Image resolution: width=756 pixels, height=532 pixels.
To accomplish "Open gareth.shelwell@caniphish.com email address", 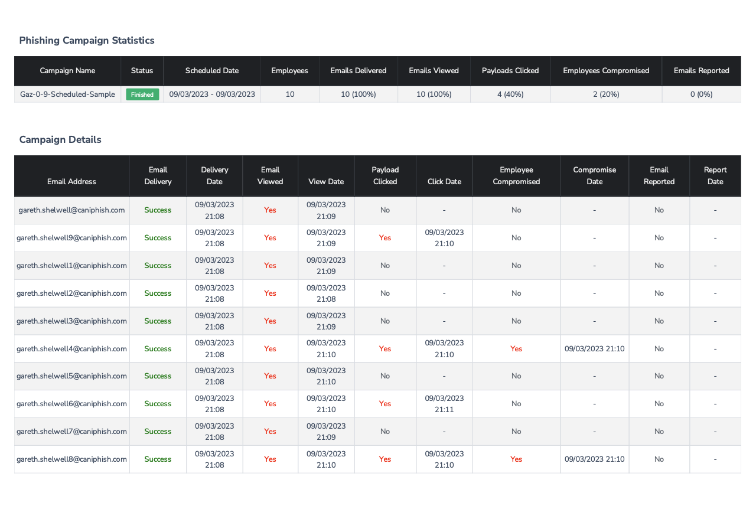I will [71, 210].
